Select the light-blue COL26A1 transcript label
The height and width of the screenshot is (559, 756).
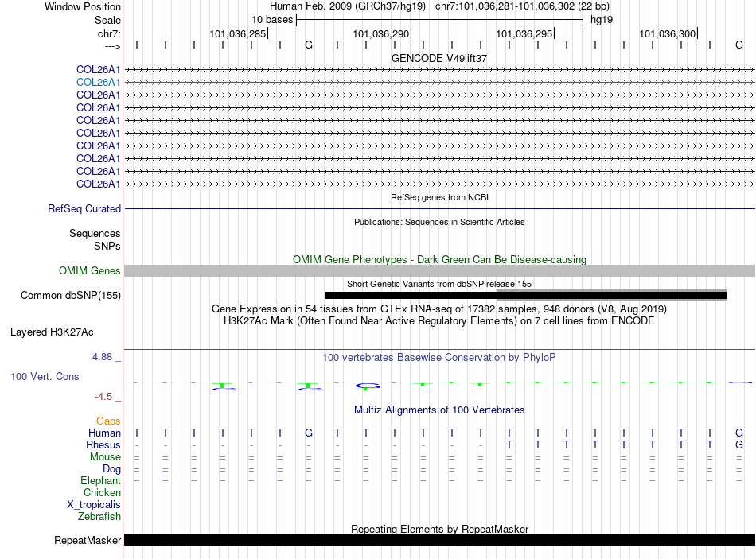tap(98, 83)
